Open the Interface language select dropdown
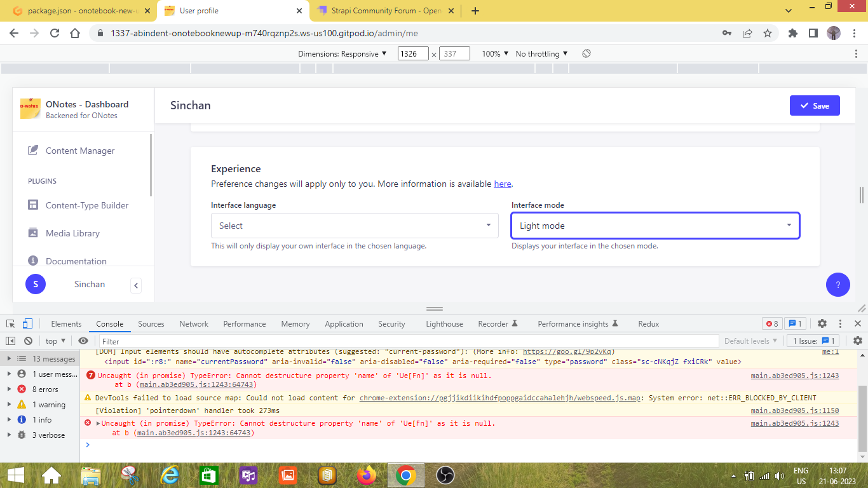 [355, 226]
